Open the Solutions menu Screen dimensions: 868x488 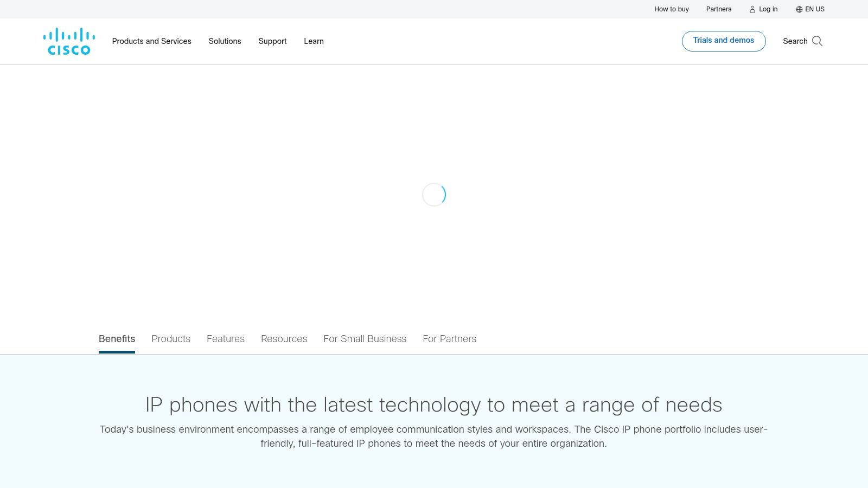225,41
